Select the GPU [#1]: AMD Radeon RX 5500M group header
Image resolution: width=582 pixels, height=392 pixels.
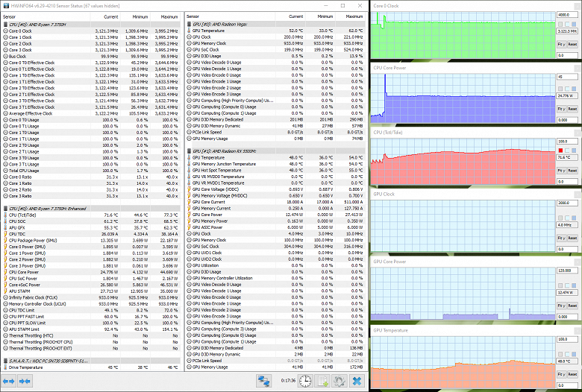tap(275, 151)
